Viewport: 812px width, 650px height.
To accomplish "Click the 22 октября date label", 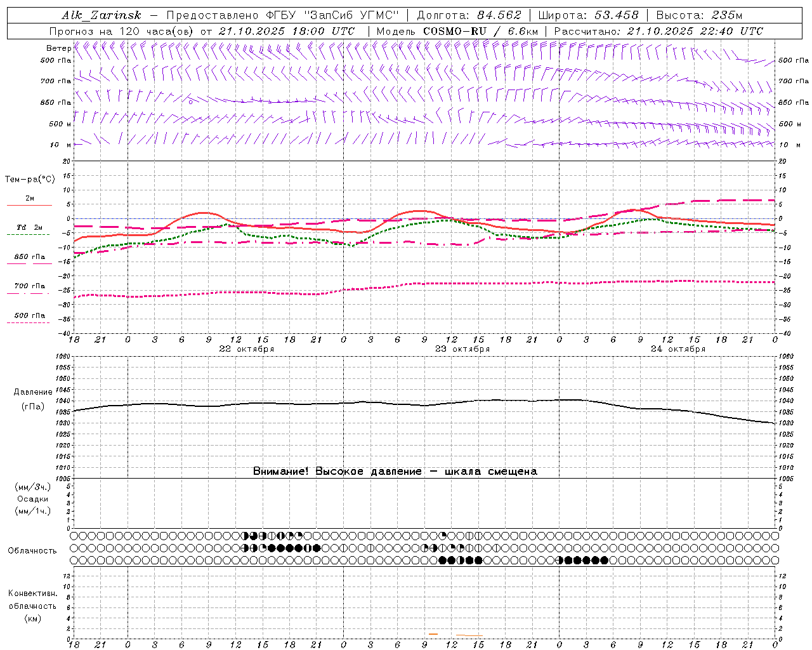I will pos(247,349).
